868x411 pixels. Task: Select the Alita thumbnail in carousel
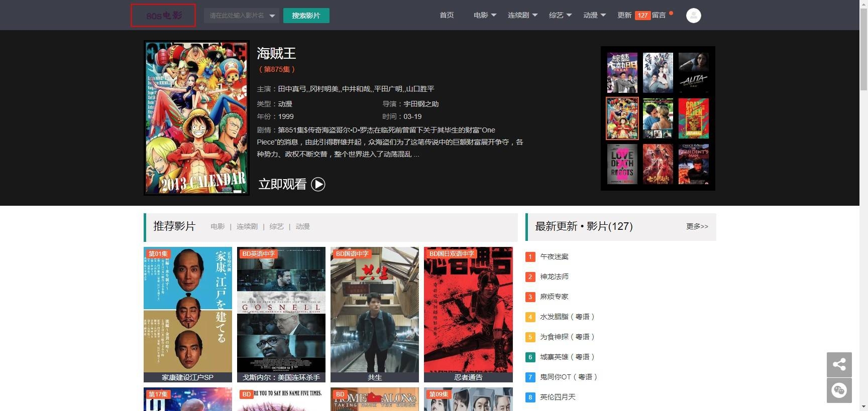(x=693, y=73)
